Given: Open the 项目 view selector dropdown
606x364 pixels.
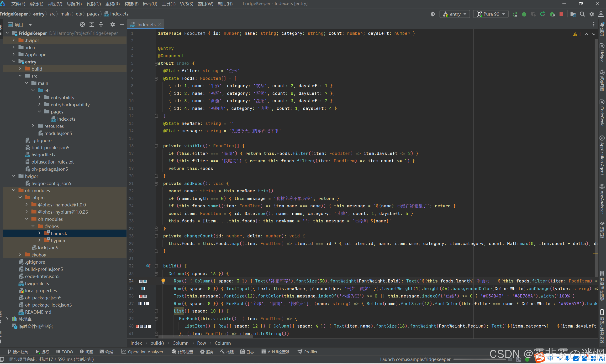Looking at the screenshot, I should pos(20,25).
